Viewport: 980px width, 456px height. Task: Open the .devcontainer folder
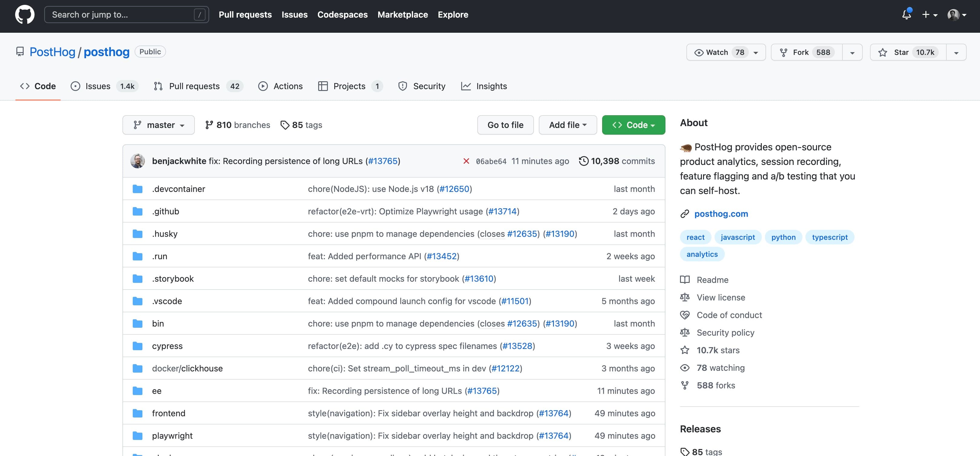pos(178,189)
